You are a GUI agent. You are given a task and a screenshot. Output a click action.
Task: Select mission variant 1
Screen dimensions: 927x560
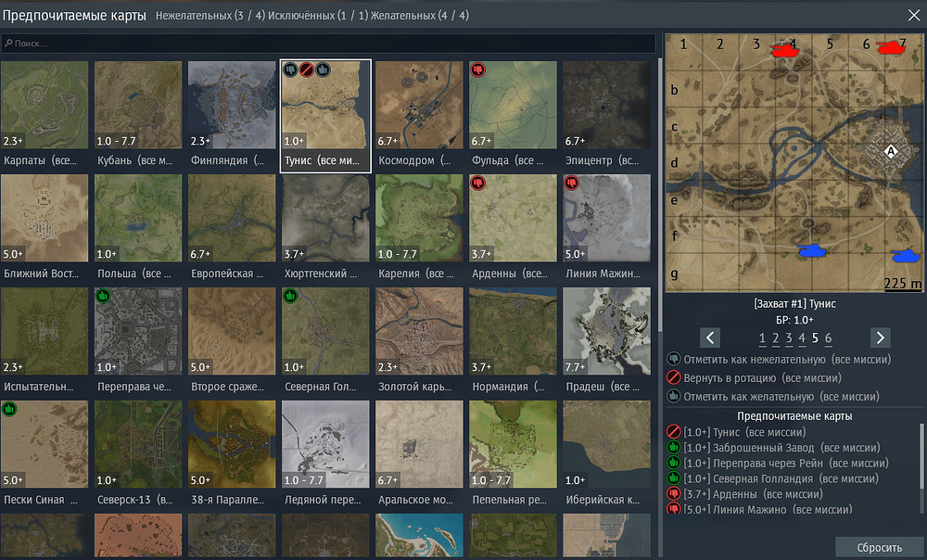762,338
